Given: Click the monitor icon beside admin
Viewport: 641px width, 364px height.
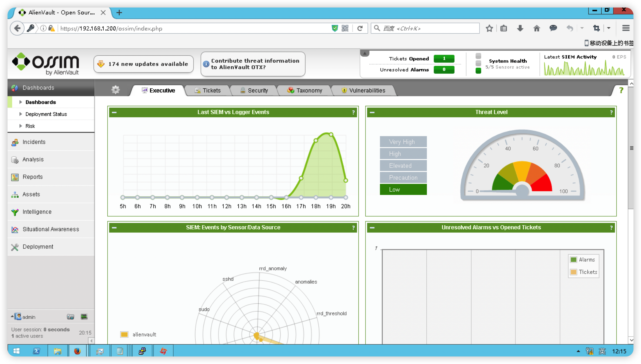Looking at the screenshot, I should 84,317.
